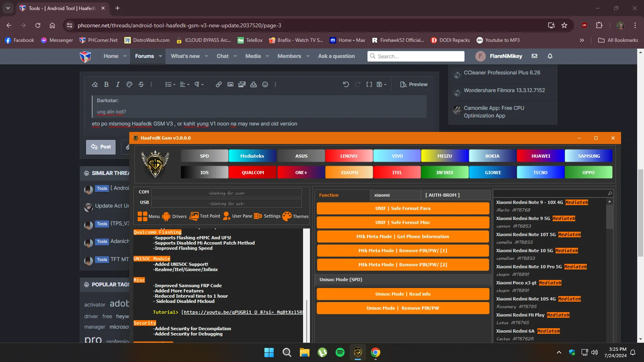Toggle bold formatting in forum editor
This screenshot has width=644, height=362.
tap(106, 84)
